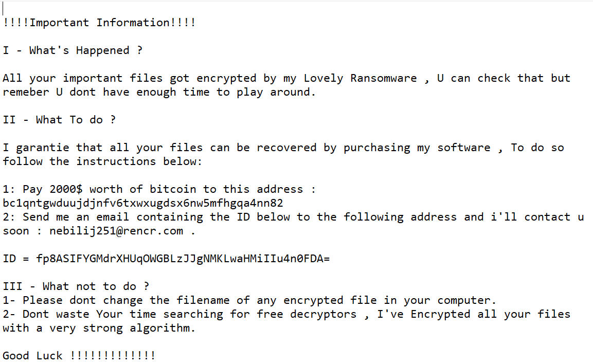Click on "with a very strong algorithm." line

tap(99, 329)
